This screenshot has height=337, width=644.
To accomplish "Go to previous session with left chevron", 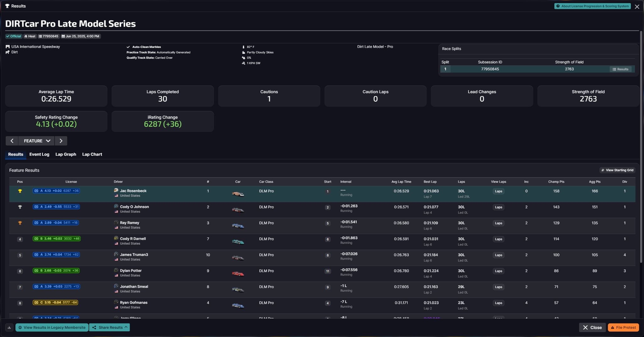I will pyautogui.click(x=12, y=141).
